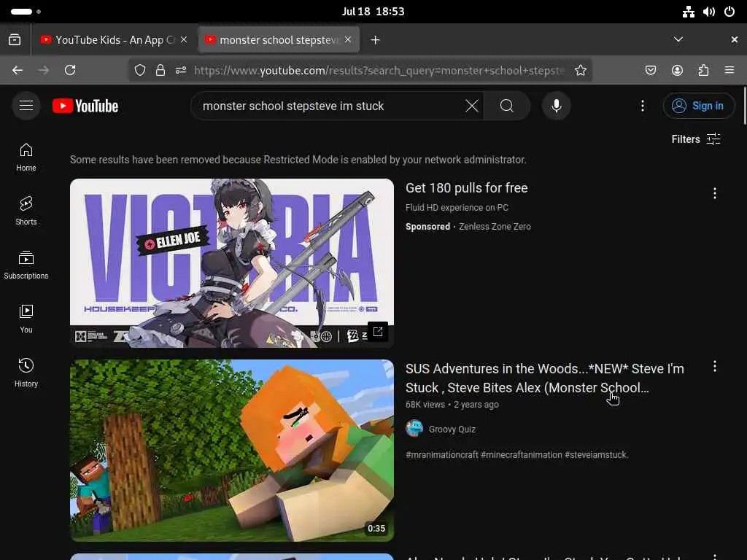The height and width of the screenshot is (560, 747).
Task: Open options for SUS Adventures video
Action: coord(715,366)
